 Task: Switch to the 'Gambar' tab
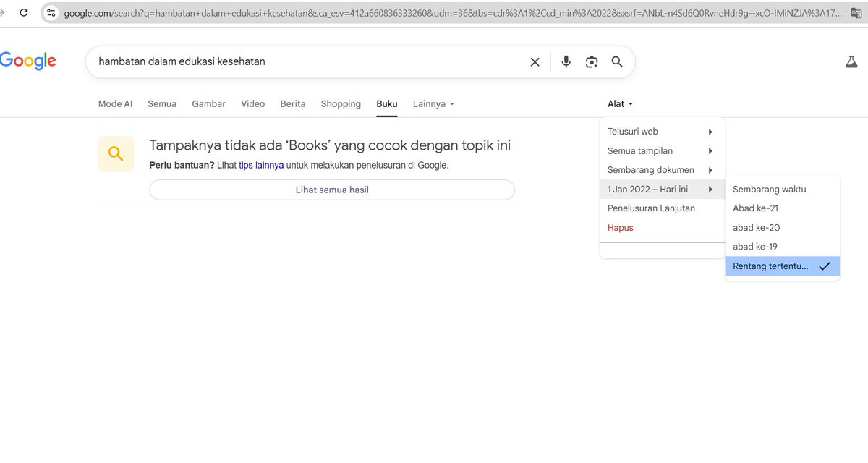pos(208,103)
